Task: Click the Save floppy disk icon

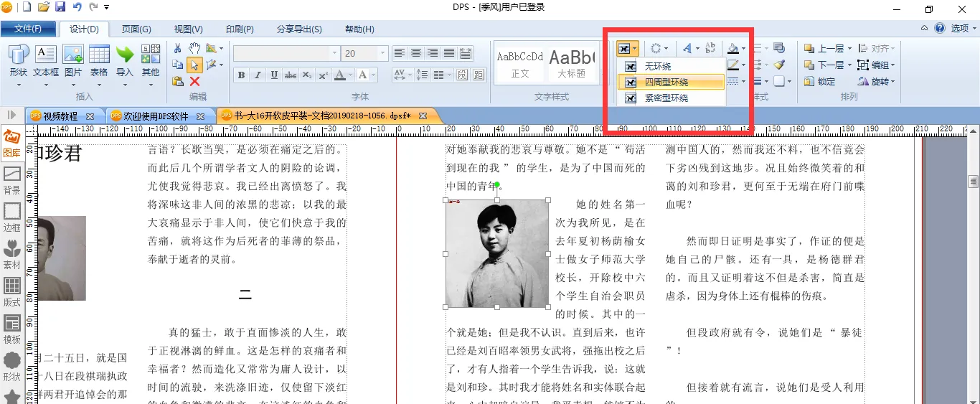Action: (x=60, y=8)
